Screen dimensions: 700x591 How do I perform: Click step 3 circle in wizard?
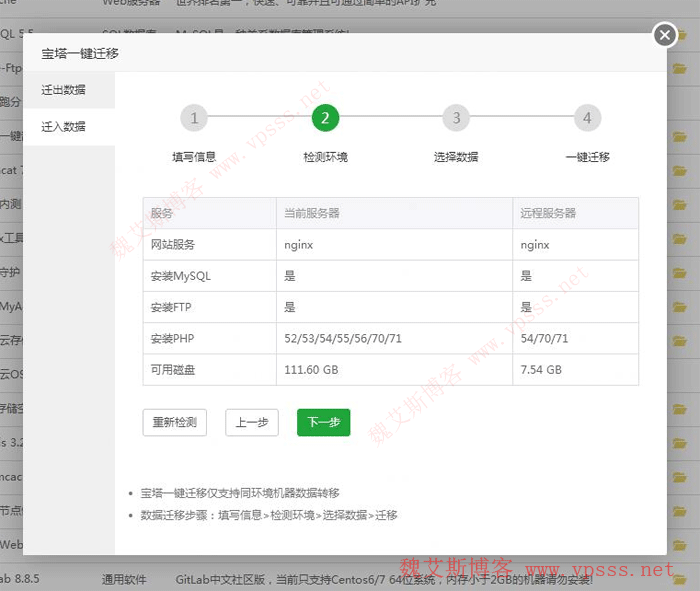(456, 118)
